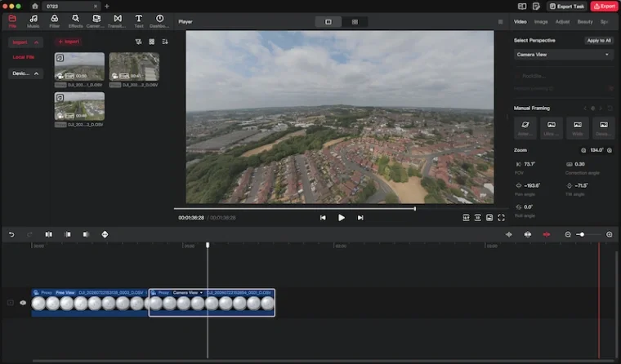Open the Filter tool
The width and height of the screenshot is (621, 364).
click(x=54, y=21)
